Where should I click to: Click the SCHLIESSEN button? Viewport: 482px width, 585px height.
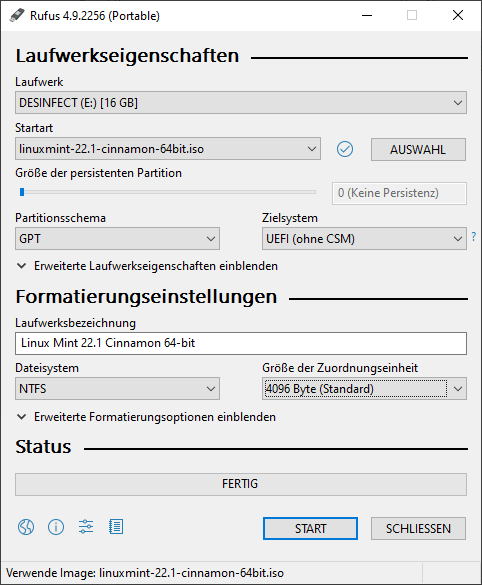[x=418, y=529]
